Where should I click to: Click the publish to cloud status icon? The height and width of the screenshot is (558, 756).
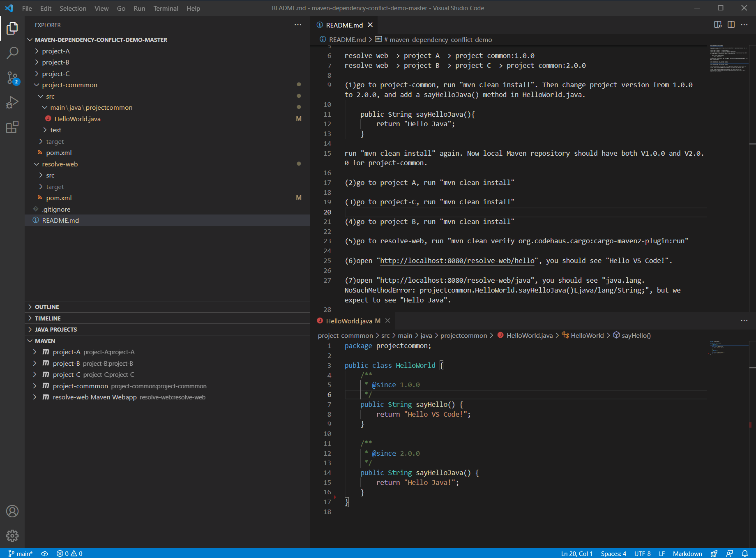click(45, 553)
